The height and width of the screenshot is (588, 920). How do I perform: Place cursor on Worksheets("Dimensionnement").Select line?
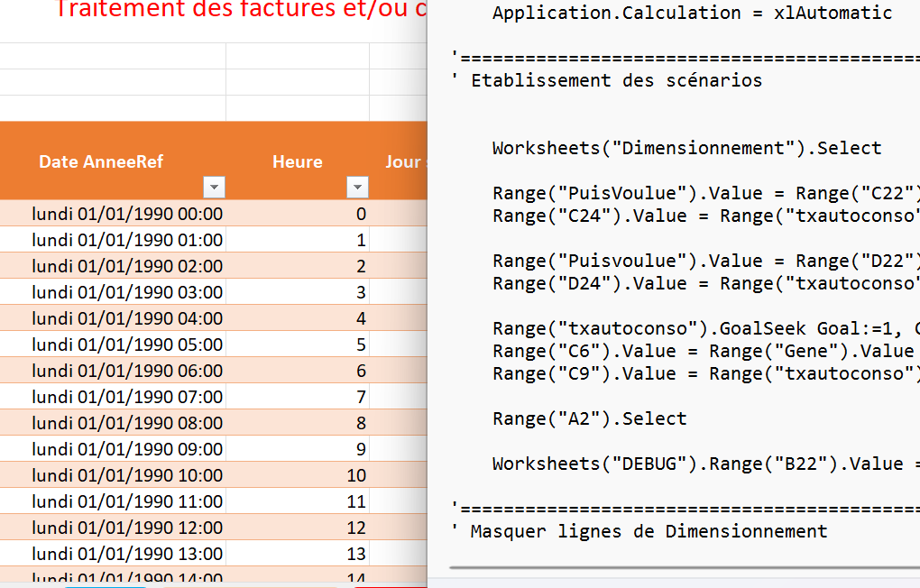(686, 148)
